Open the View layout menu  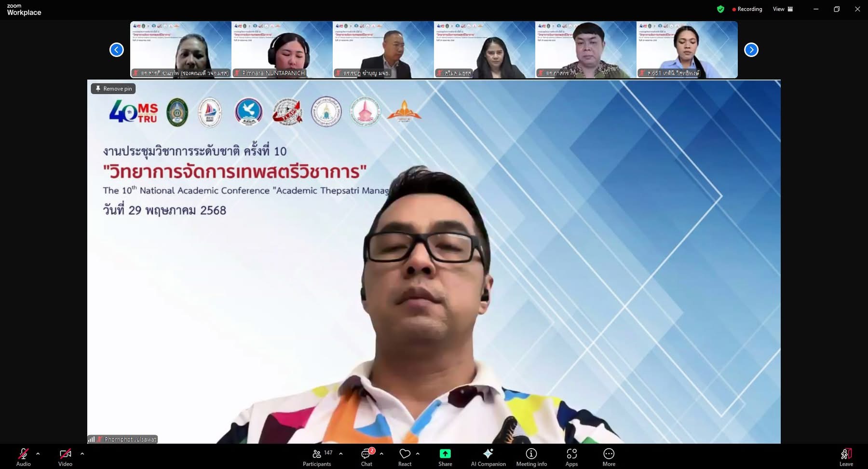pos(782,9)
